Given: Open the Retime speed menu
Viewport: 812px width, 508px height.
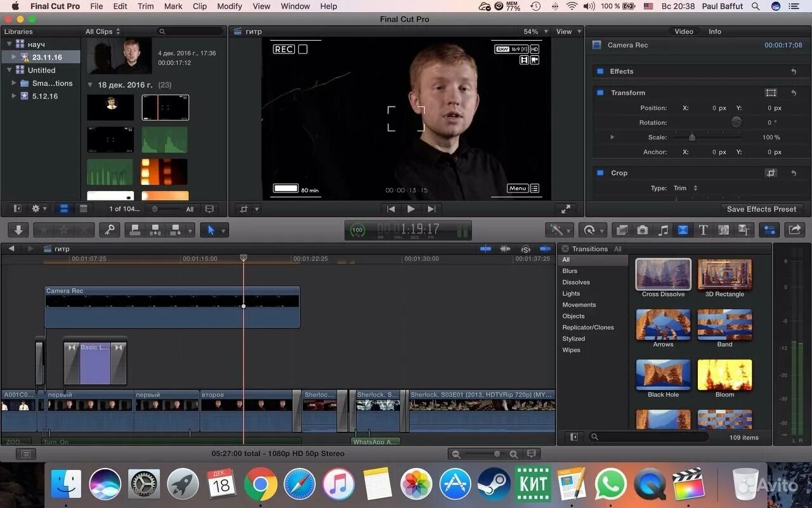Looking at the screenshot, I should [x=593, y=230].
